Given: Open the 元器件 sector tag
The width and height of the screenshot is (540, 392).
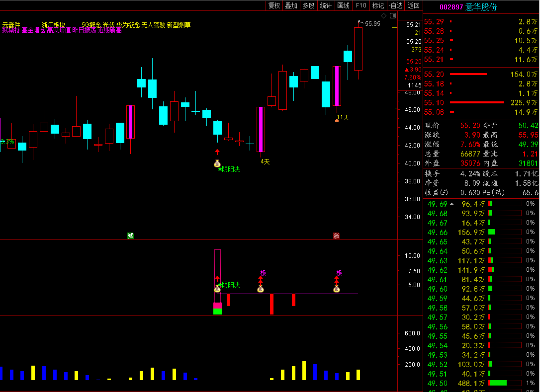Looking at the screenshot, I should (x=11, y=25).
